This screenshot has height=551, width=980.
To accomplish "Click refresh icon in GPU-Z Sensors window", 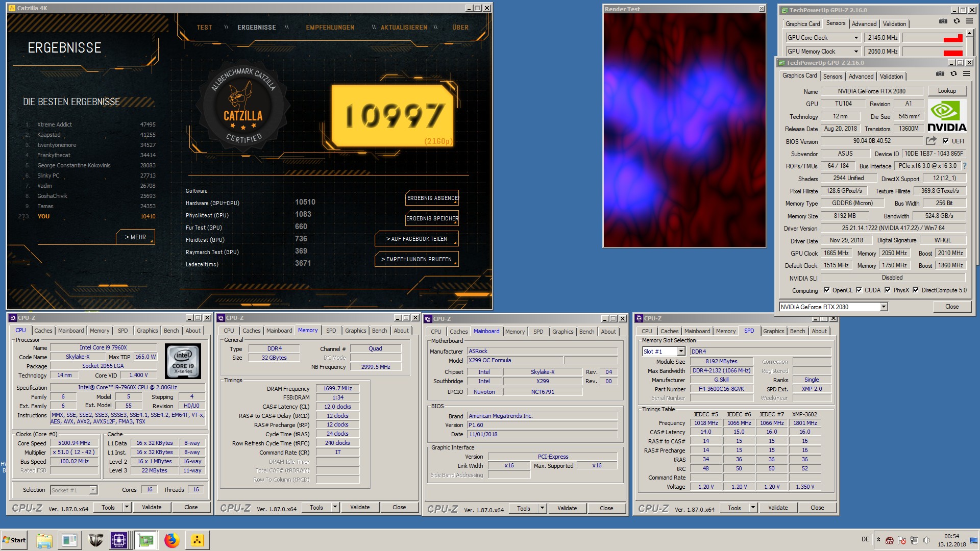I will (957, 21).
